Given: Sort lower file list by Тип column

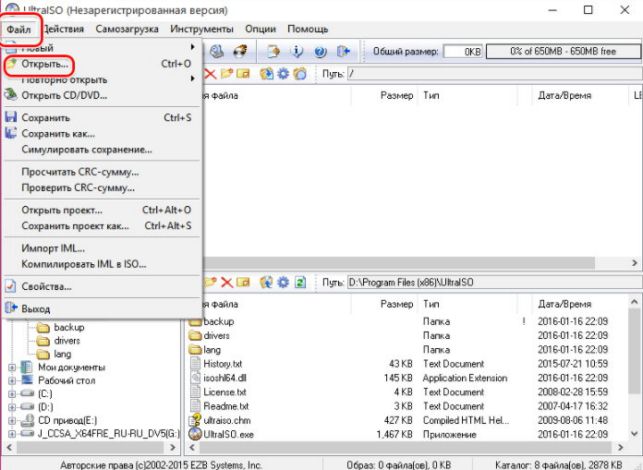Looking at the screenshot, I should point(467,304).
